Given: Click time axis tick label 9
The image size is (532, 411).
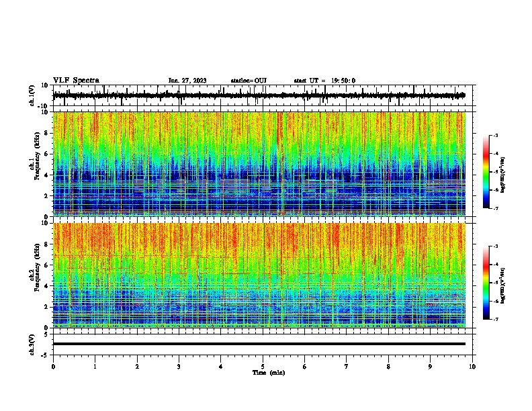Looking at the screenshot, I should 430,367.
